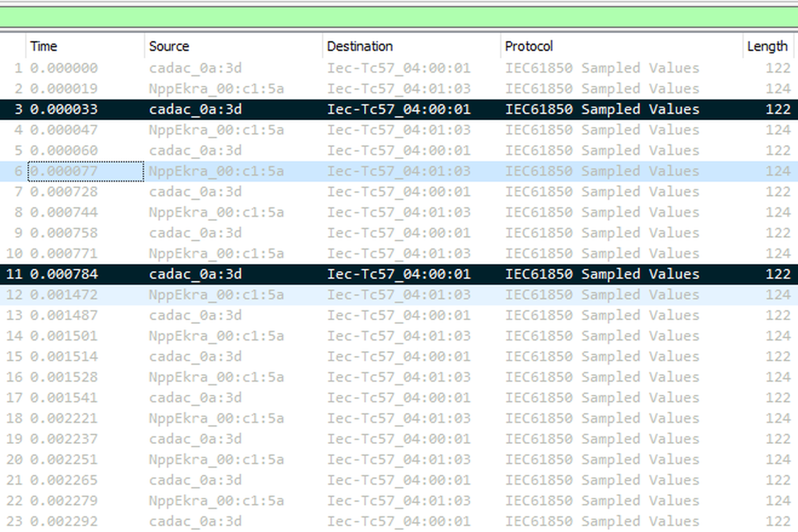798x532 pixels.
Task: Select packet 7 at time 0.000728
Action: (399, 192)
